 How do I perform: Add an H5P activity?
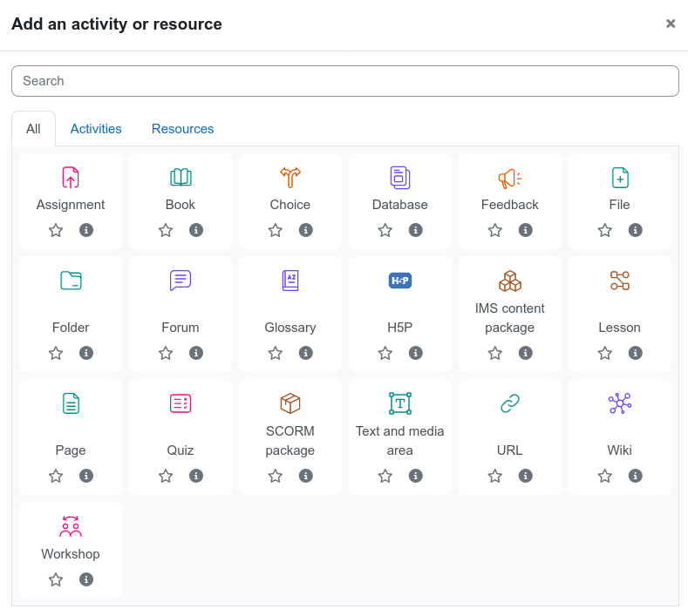[x=399, y=281]
